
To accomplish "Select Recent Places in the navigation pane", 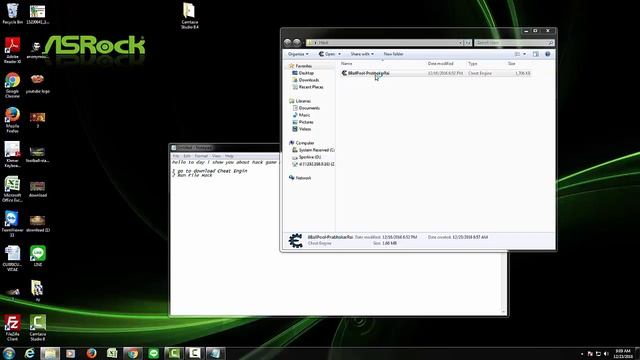I will [311, 87].
